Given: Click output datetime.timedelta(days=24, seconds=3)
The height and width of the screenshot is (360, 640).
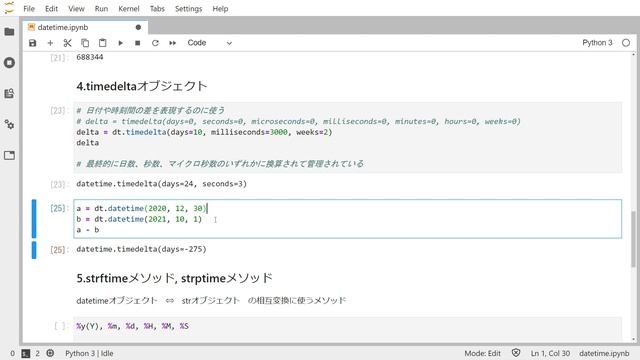Looking at the screenshot, I should click(162, 184).
